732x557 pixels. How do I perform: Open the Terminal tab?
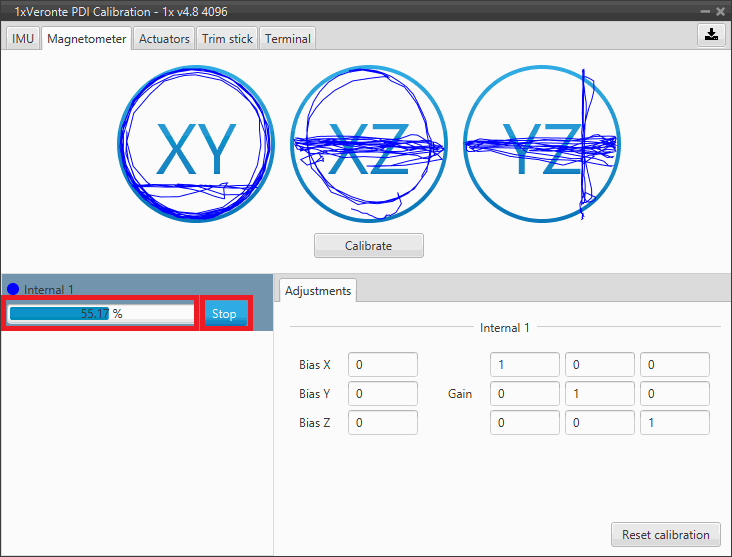tap(287, 39)
